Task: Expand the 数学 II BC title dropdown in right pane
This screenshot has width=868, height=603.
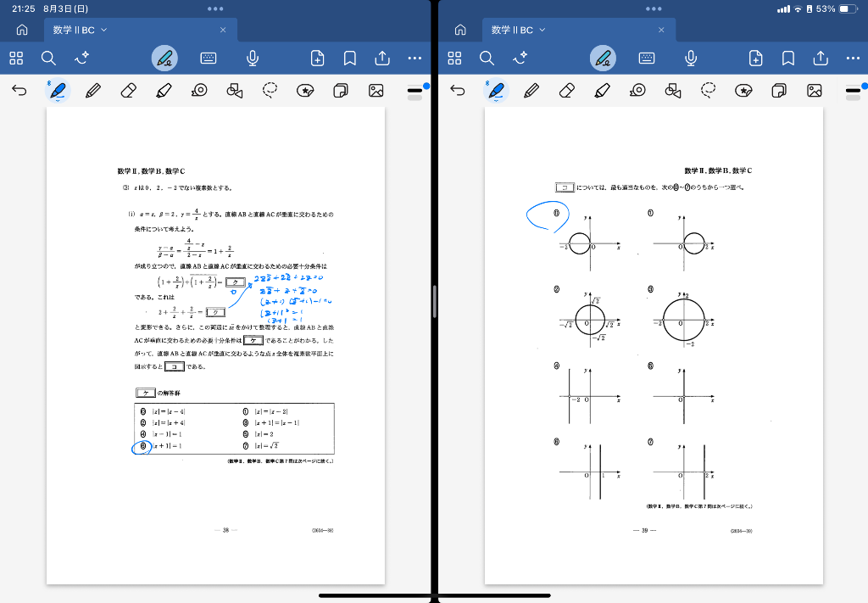Action: [542, 30]
